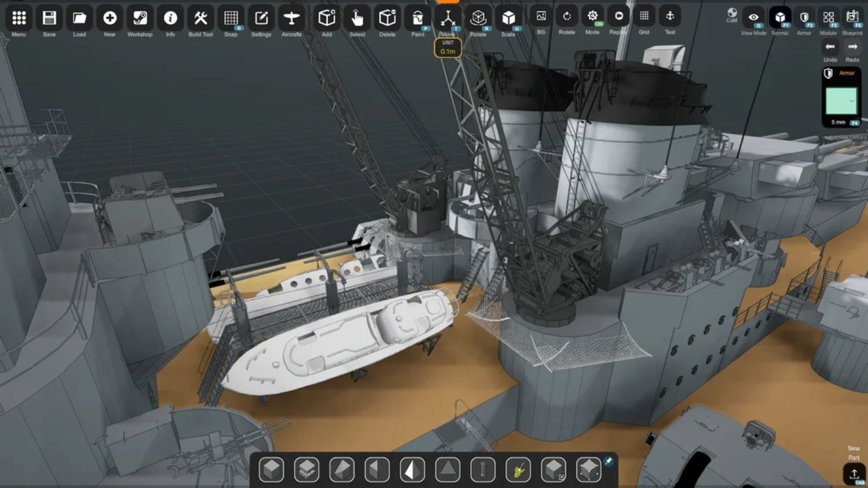Unpin the shape hotbar with pin icon
Screen dimensions: 868x488
[608, 461]
